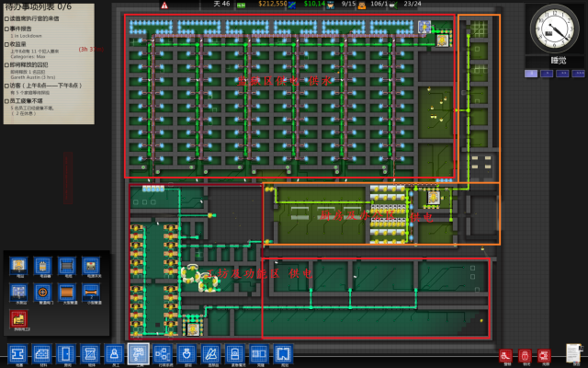Screen dimensions: 588x368
Task: Choose the Large Pipe utility item
Action: click(66, 293)
